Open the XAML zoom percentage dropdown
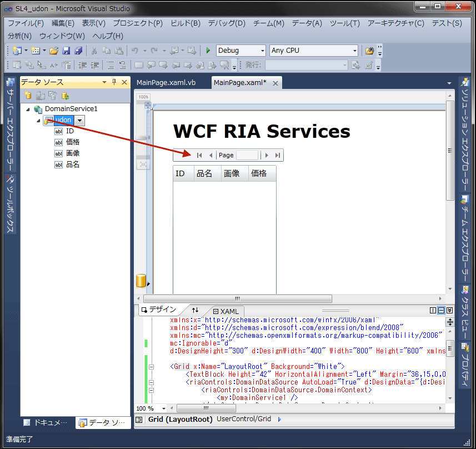This screenshot has width=476, height=449. 164,408
